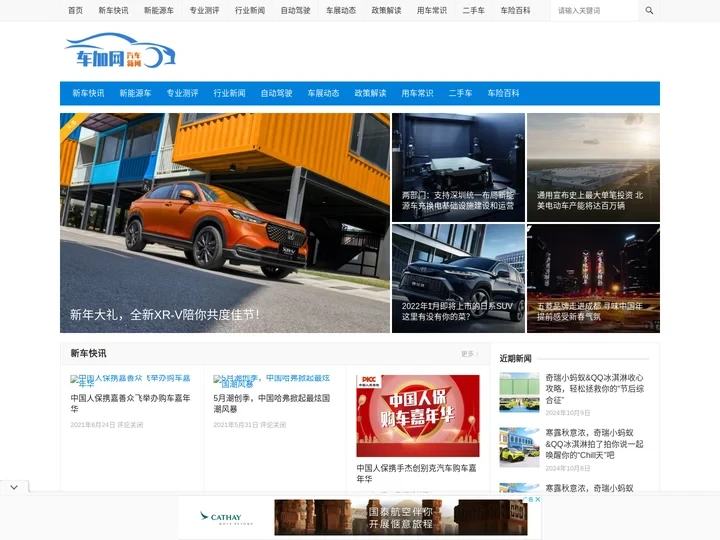This screenshot has width=720, height=540.
Task: Select 车展动态 in blue navigation bar
Action: point(323,93)
